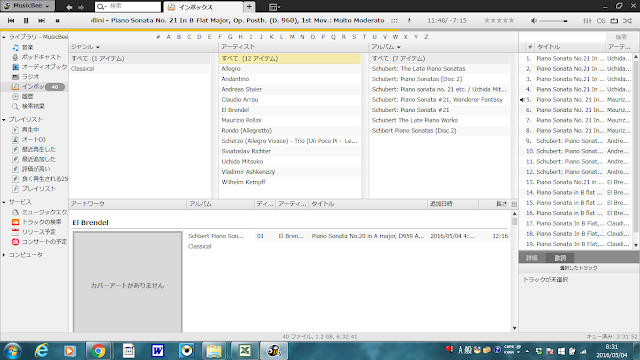Expand the コンピュータ section

click(4, 255)
